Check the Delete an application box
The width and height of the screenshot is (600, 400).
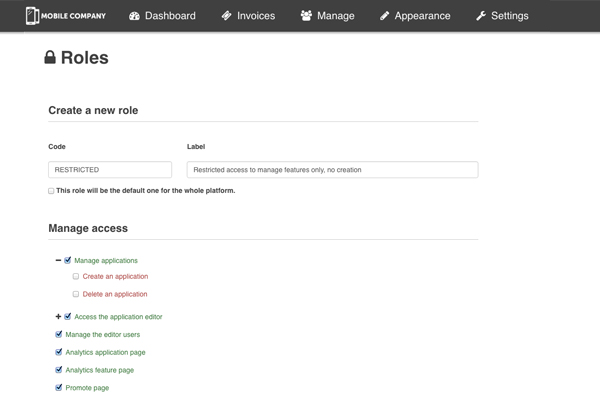(76, 294)
